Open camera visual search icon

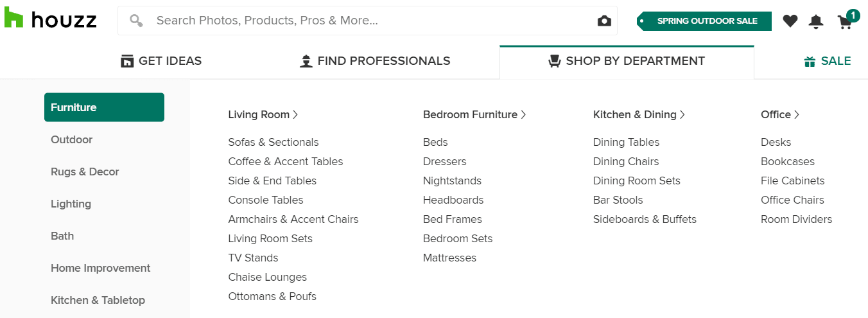(x=604, y=21)
